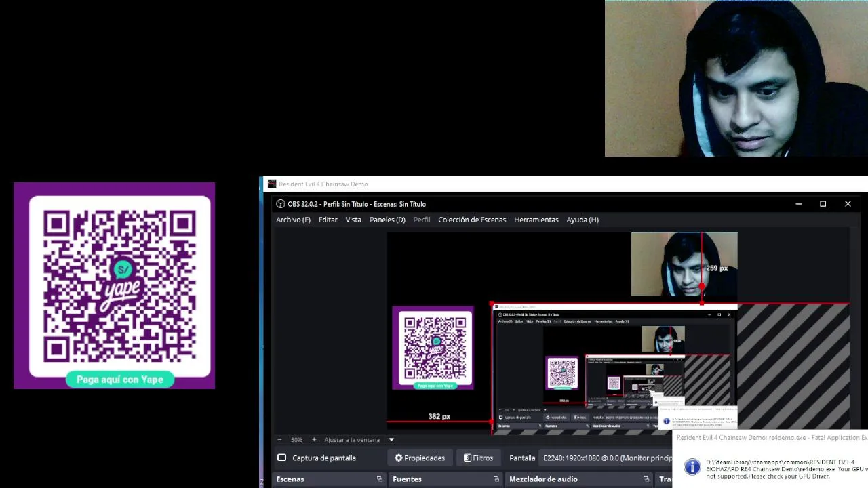
Task: Pop out the Escenas dock
Action: 380,479
